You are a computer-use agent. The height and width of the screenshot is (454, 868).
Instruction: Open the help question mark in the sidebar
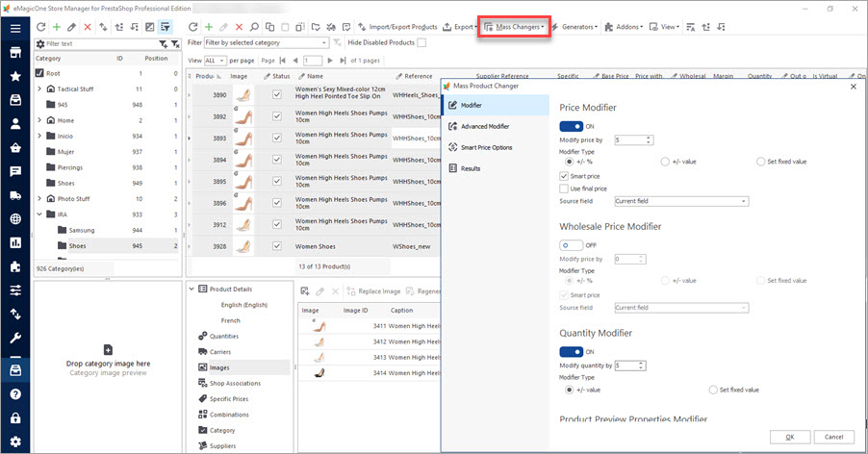pyautogui.click(x=15, y=393)
